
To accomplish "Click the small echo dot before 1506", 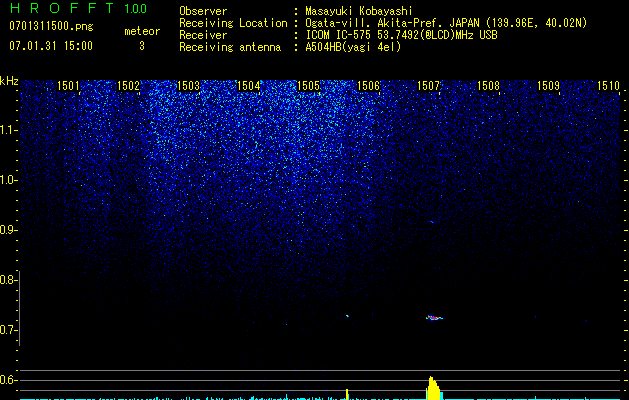I will [x=347, y=316].
